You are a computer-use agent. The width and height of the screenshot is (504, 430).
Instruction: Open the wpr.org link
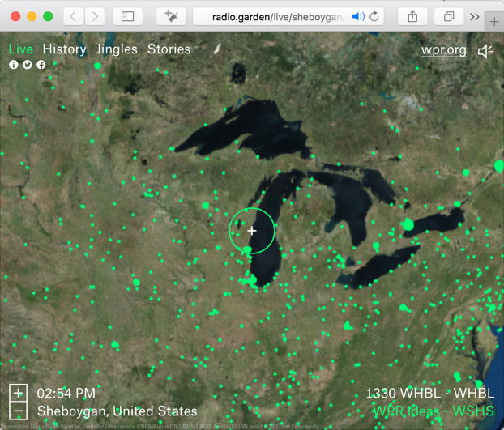[443, 50]
